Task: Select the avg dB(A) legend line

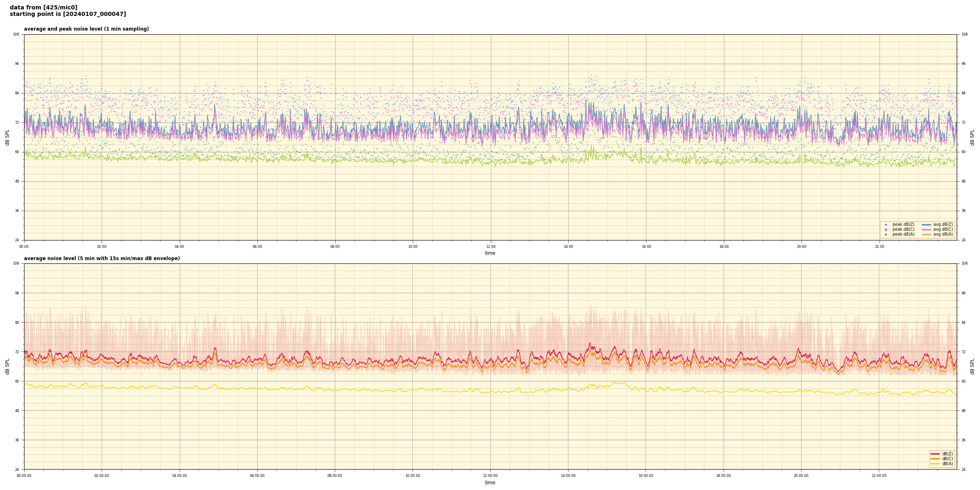Action: click(x=927, y=234)
